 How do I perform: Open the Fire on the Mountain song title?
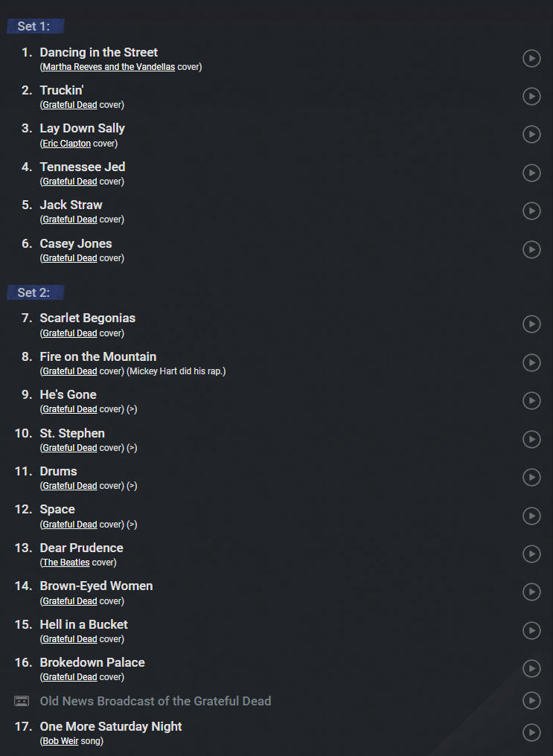click(x=98, y=356)
